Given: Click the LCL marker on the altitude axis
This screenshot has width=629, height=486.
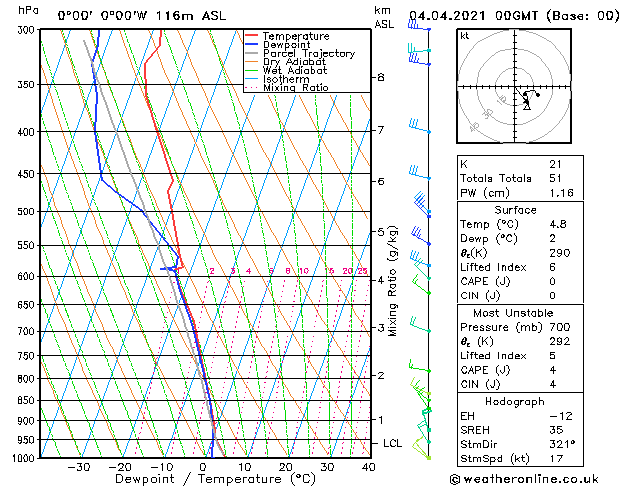Looking at the screenshot, I should pos(393,443).
